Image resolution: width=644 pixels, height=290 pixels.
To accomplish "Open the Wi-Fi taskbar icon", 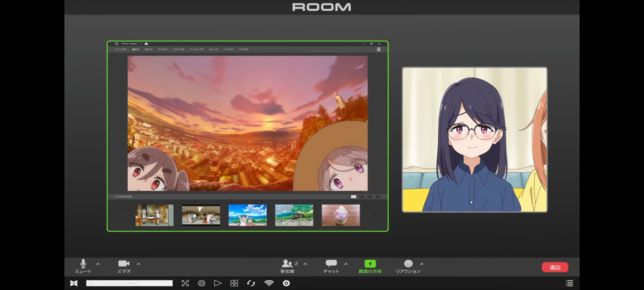I will [269, 283].
